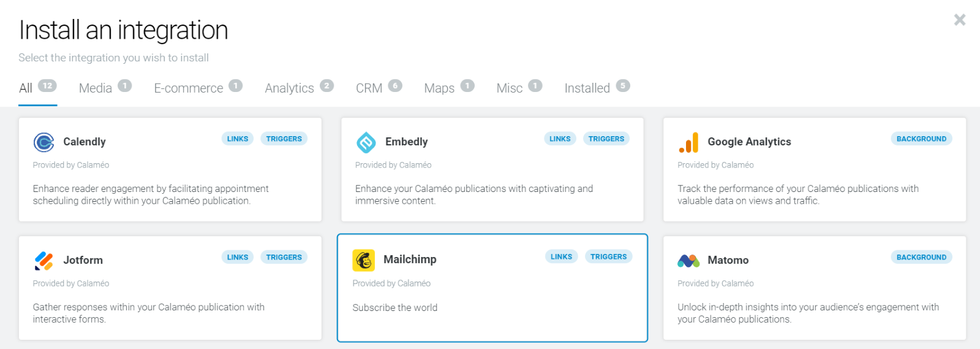The image size is (980, 349).
Task: Click the Matomo logo icon
Action: coord(688,261)
